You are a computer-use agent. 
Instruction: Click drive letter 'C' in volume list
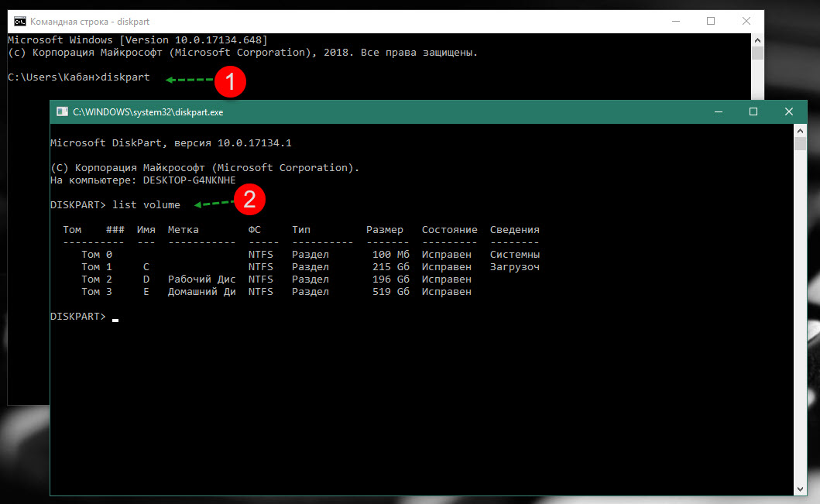coord(146,267)
